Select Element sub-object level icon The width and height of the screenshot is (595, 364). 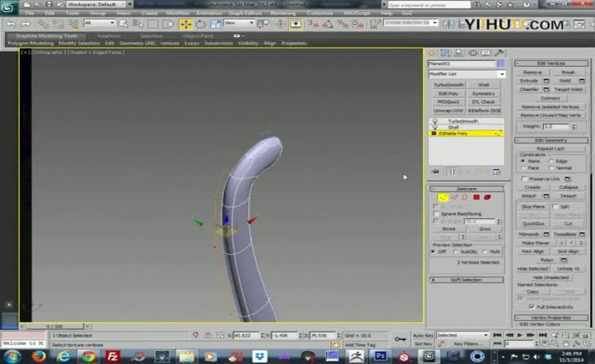click(x=487, y=197)
